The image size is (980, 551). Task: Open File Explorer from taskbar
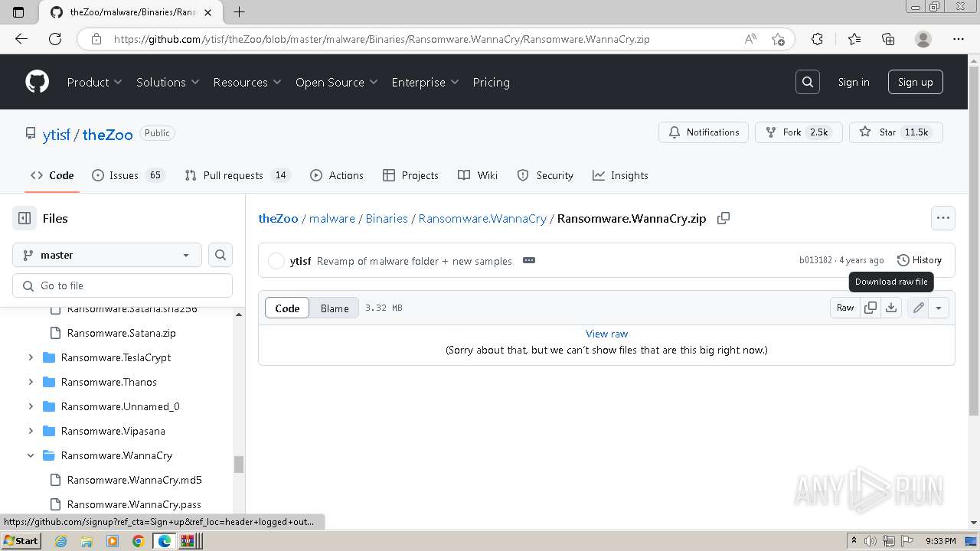87,541
